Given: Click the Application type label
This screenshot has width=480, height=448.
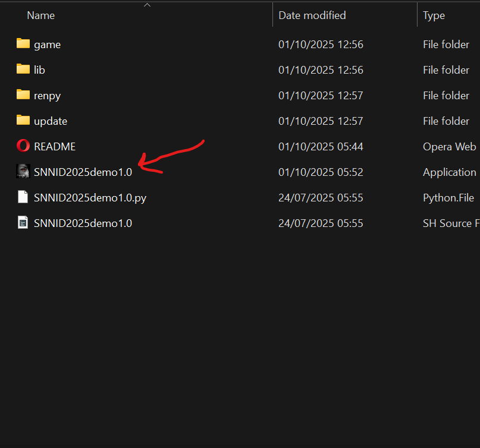Looking at the screenshot, I should (450, 172).
